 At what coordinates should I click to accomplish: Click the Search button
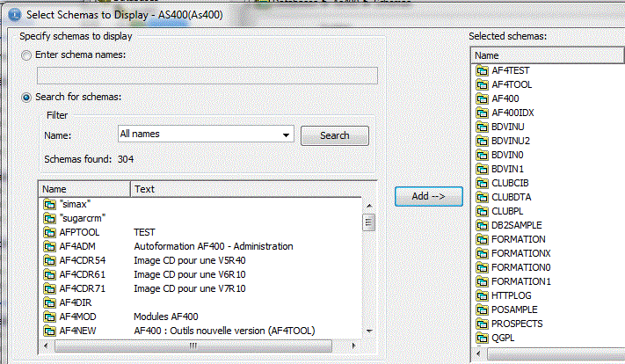334,135
